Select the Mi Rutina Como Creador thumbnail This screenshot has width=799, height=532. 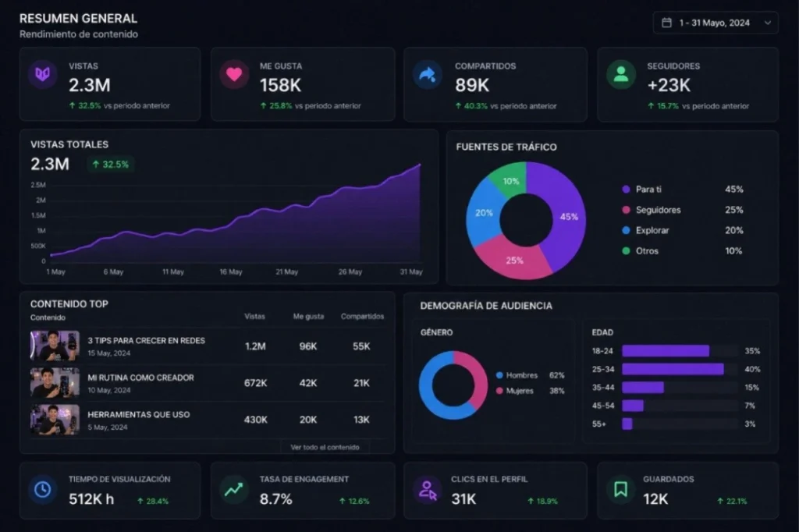click(55, 383)
